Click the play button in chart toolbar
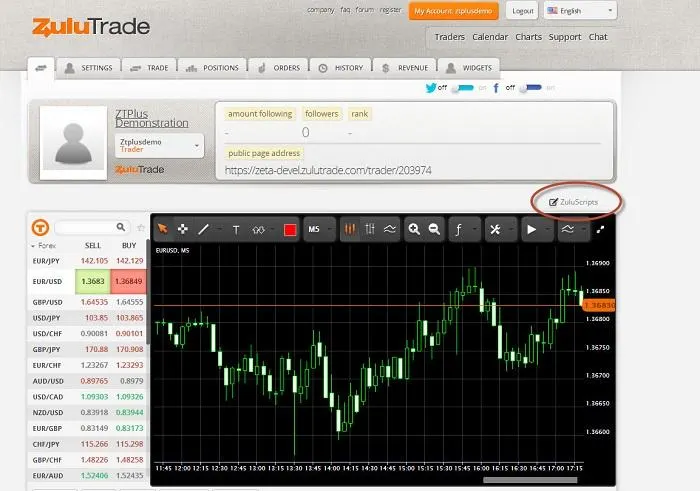Image resolution: width=700 pixels, height=491 pixels. (x=531, y=229)
